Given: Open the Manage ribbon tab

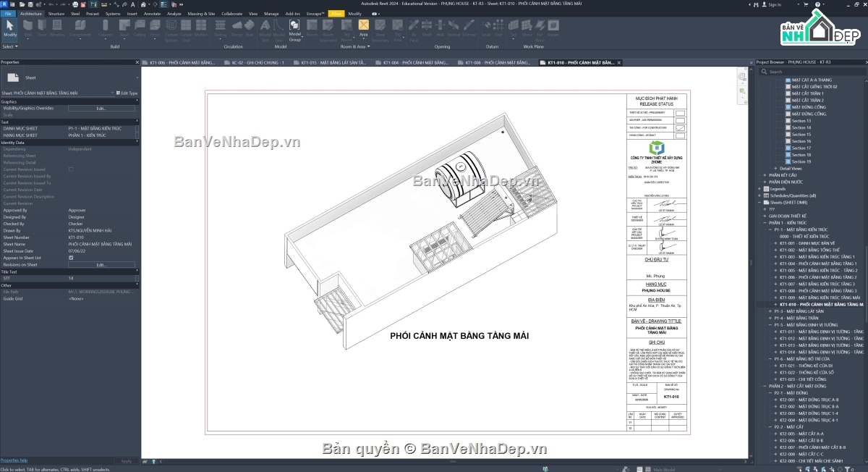Looking at the screenshot, I should click(x=271, y=14).
